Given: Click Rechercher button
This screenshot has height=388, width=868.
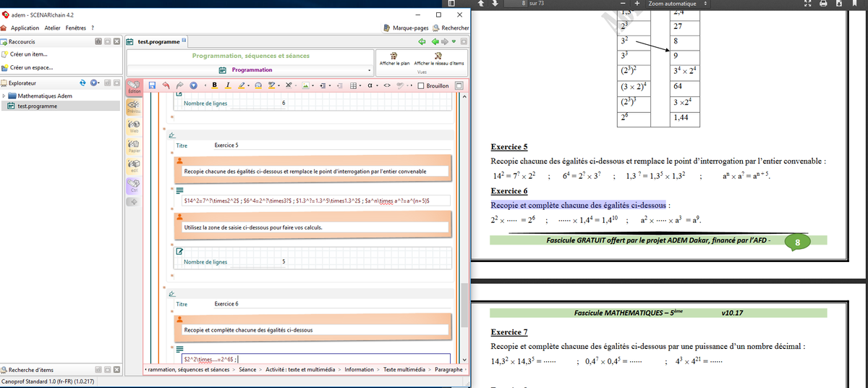Looking at the screenshot, I should point(450,28).
